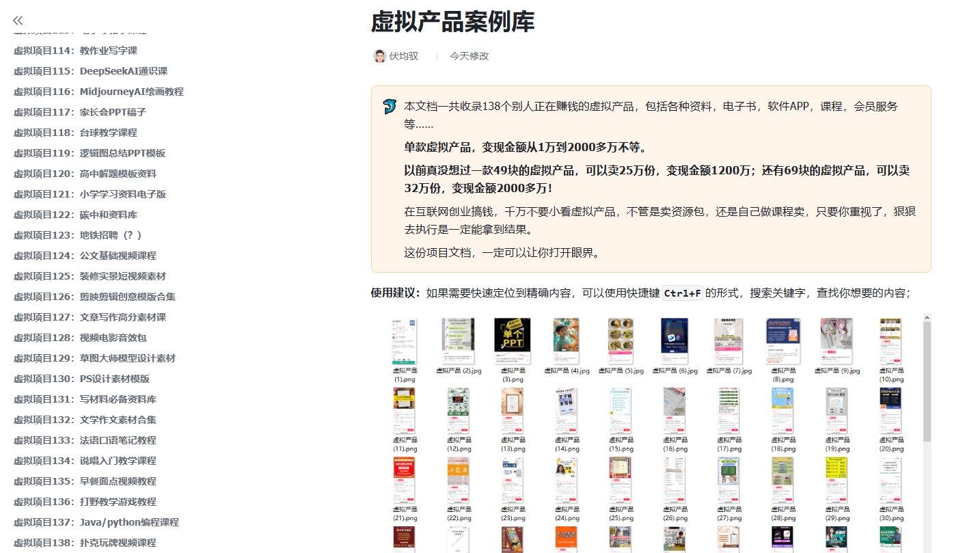980x553 pixels.
Task: Select 虚拟项目122：碳中和资料库
Action: tap(75, 215)
